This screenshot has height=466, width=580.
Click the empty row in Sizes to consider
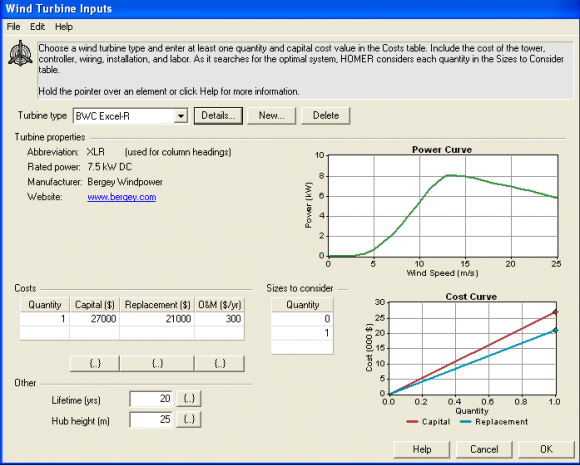[302, 347]
